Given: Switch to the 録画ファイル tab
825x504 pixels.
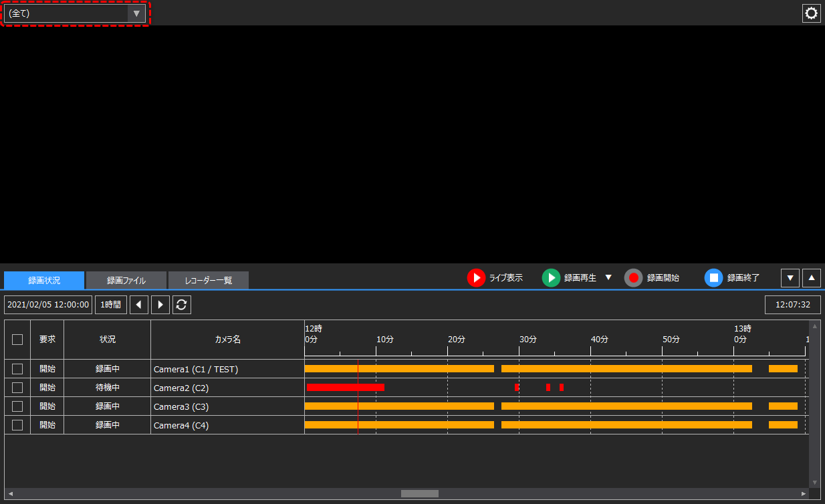Looking at the screenshot, I should point(126,280).
